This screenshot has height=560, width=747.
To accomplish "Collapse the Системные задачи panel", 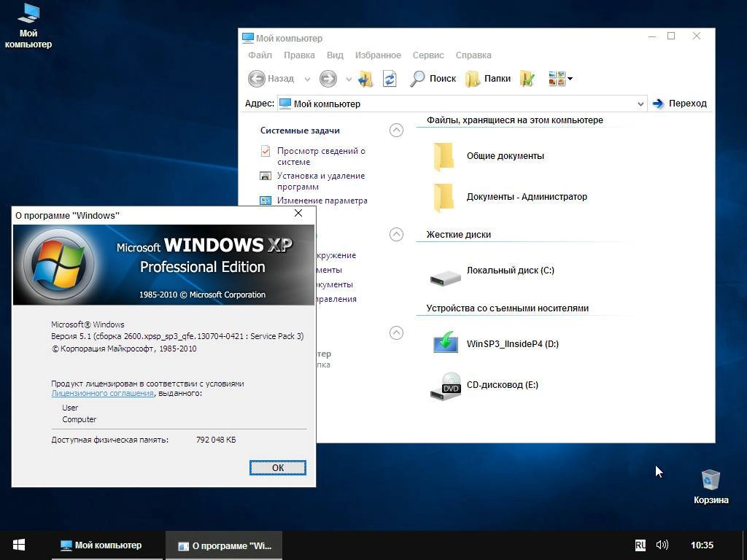I will (x=396, y=130).
